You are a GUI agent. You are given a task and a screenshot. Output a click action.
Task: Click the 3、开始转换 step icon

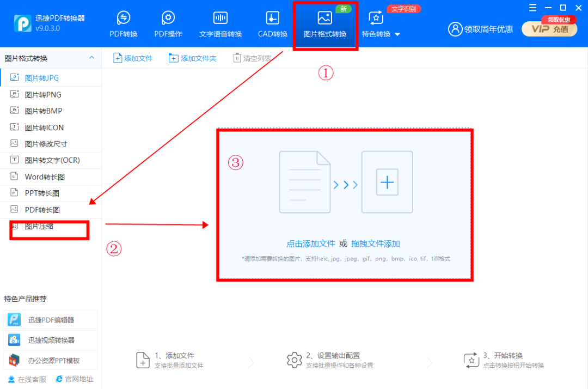[471, 360]
